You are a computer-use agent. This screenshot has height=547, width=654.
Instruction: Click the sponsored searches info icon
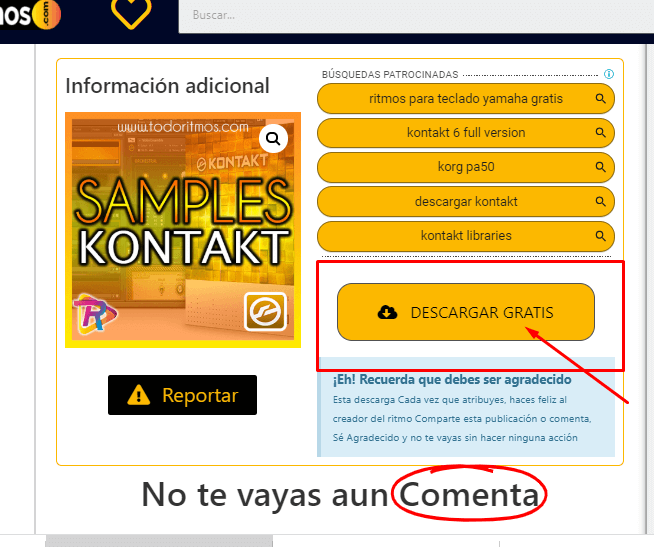click(609, 74)
